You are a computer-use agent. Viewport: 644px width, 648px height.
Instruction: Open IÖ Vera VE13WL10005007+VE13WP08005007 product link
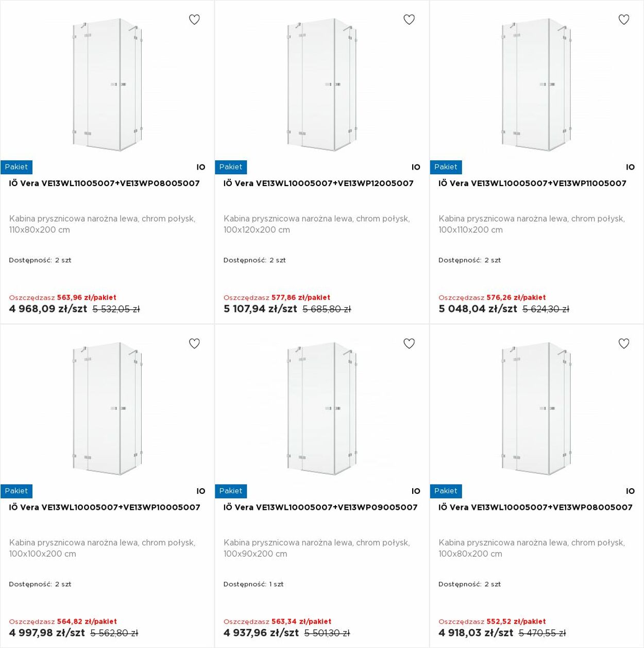[535, 507]
